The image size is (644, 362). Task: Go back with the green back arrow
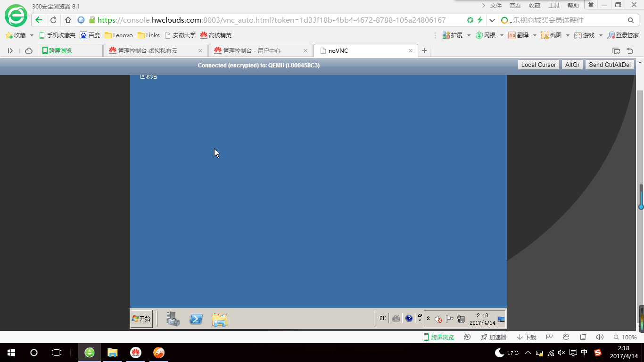point(39,20)
